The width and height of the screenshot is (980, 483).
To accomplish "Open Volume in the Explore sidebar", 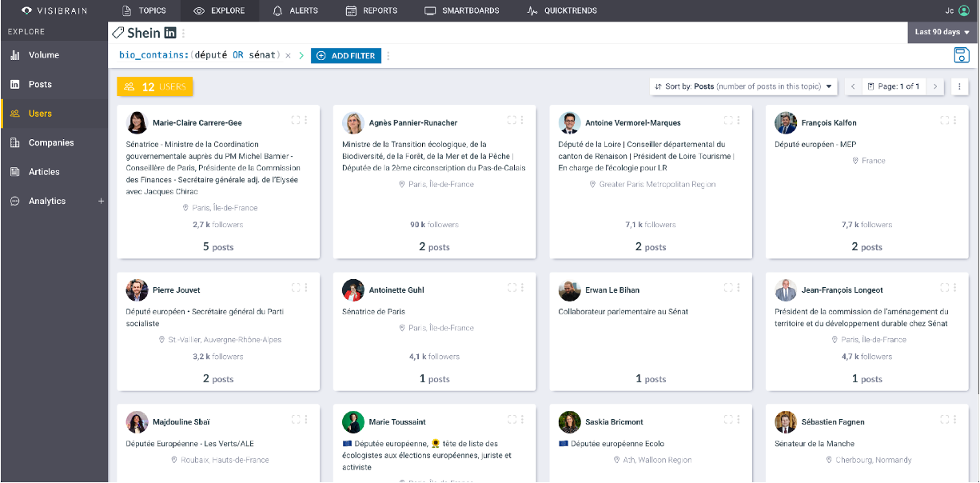I will click(54, 55).
